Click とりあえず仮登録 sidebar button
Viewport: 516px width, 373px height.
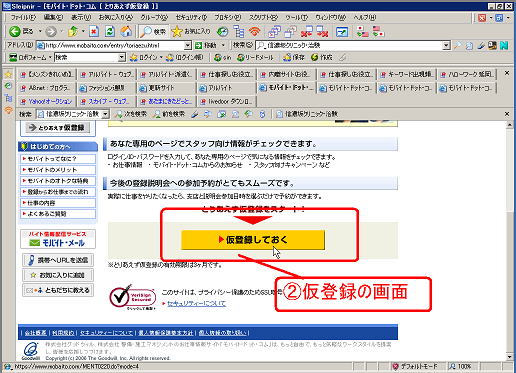[x=58, y=128]
